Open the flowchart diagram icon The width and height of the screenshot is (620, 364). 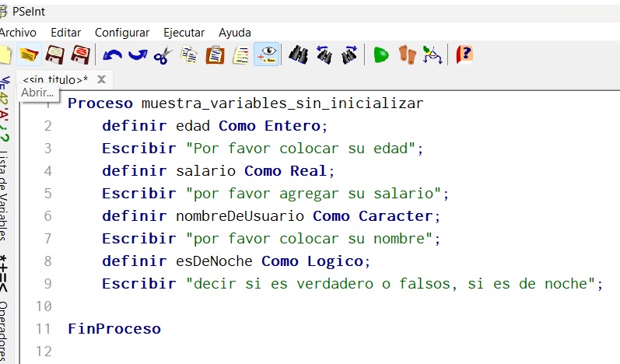pos(432,54)
